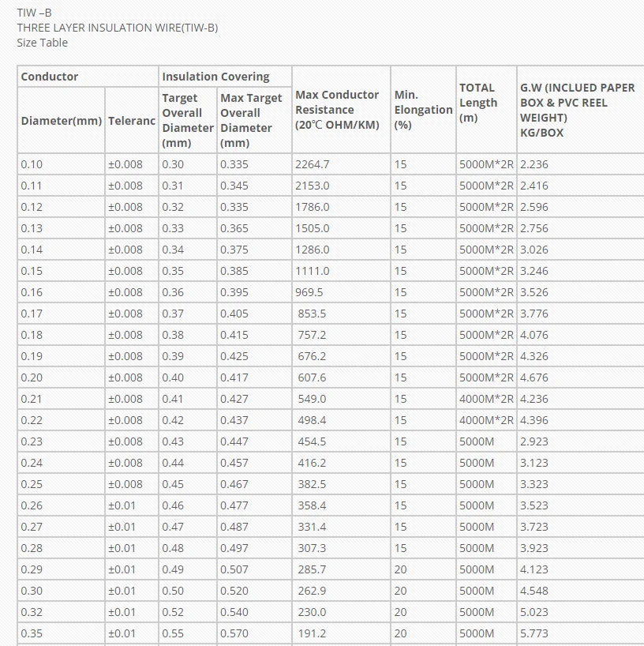Select the resistance value '676.2'

click(x=312, y=356)
